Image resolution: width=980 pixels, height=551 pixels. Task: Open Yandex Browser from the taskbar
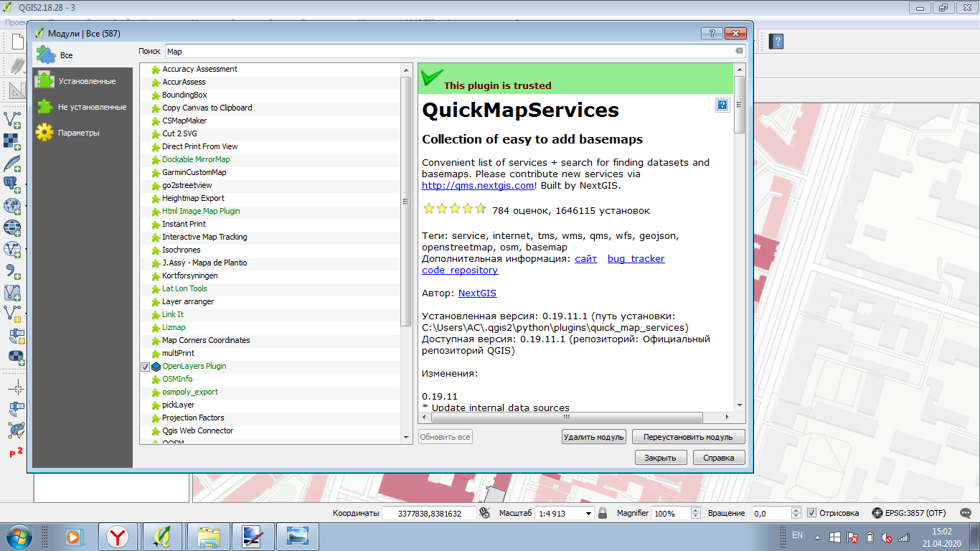pos(117,536)
